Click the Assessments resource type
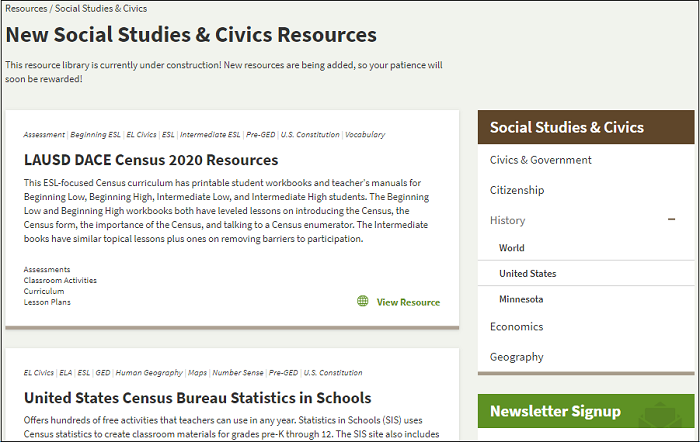This screenshot has width=700, height=442. click(47, 269)
